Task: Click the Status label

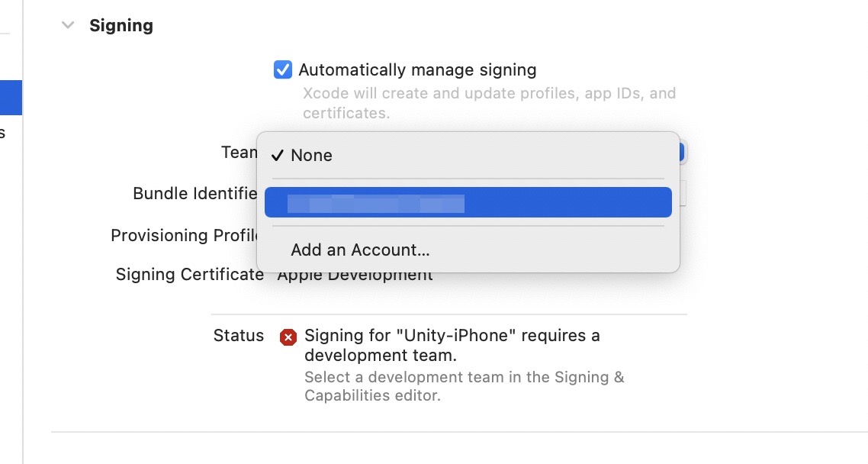Action: click(x=238, y=336)
